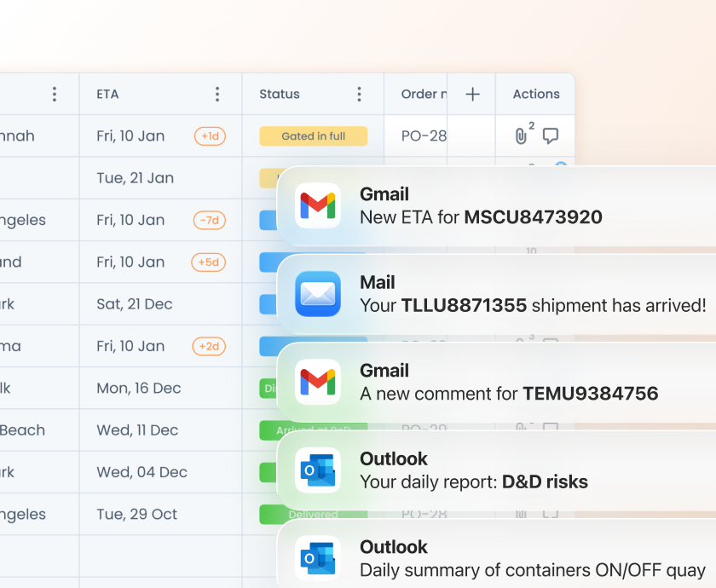Viewport: 716px width, 588px height.
Task: Click Fri, 10 Jan in the +5d row
Action: coord(130,262)
